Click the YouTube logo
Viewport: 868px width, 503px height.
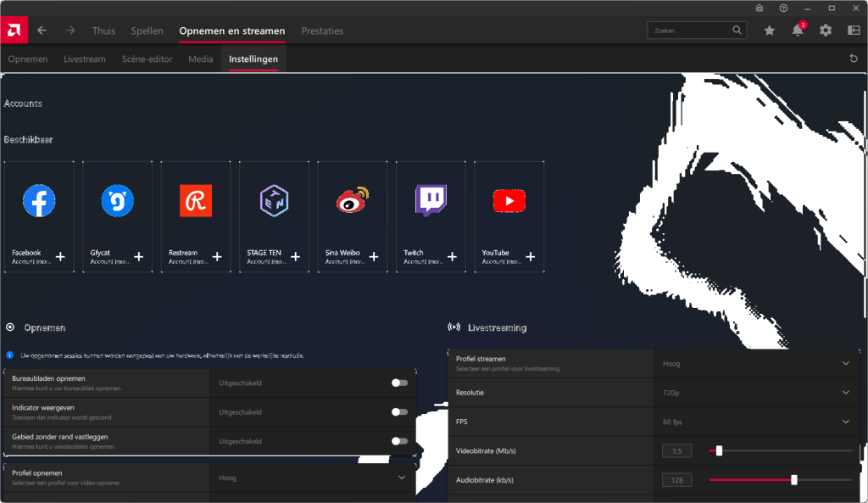[509, 200]
